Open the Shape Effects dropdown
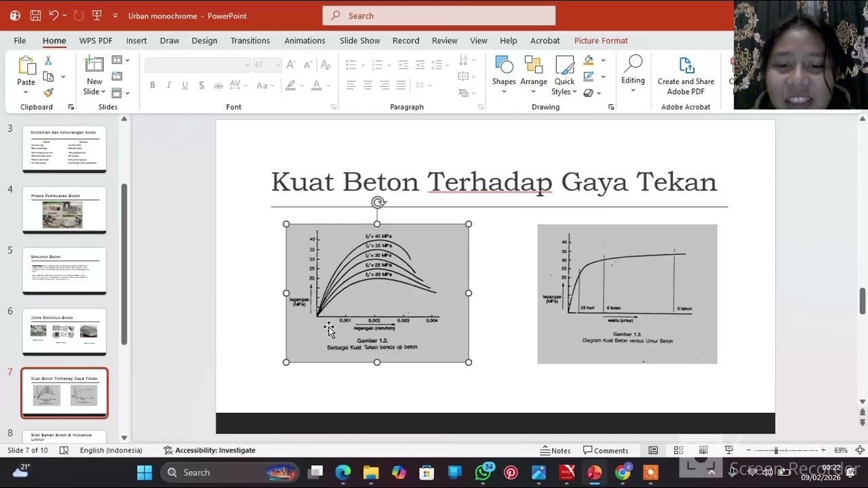The width and height of the screenshot is (868, 488). tap(592, 93)
